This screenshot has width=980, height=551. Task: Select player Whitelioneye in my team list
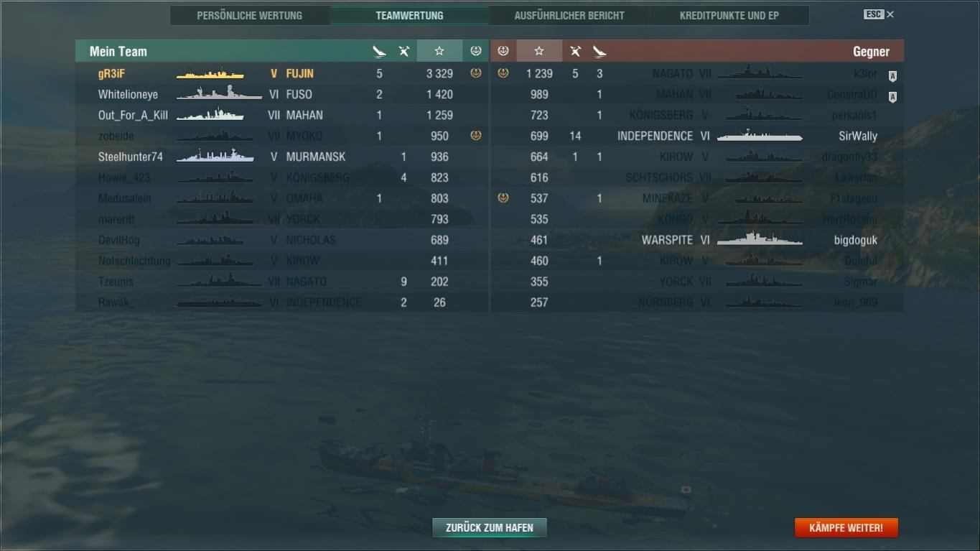tap(128, 94)
